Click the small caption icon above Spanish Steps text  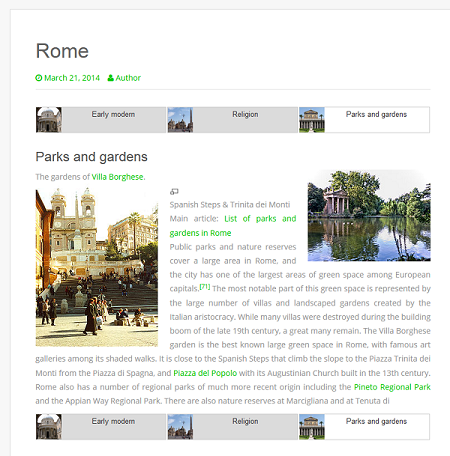click(174, 192)
